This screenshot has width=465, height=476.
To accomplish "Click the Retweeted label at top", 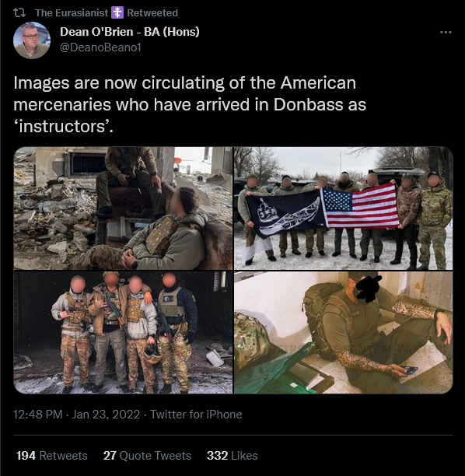I will coord(152,12).
